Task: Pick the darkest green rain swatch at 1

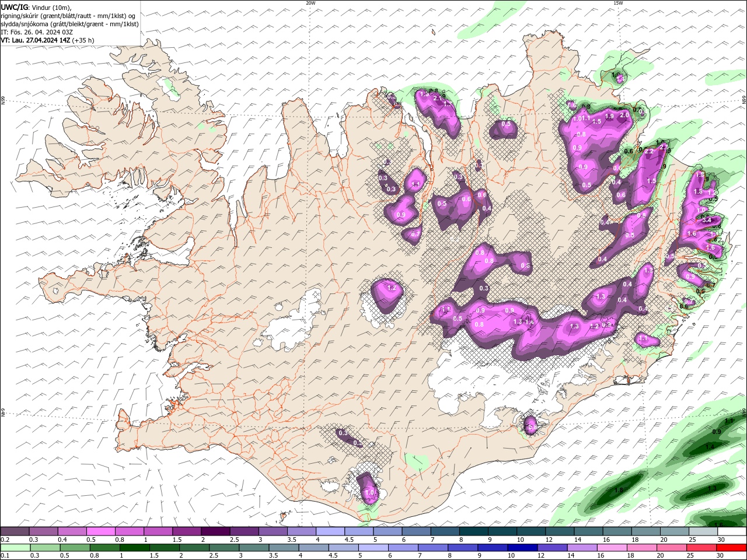Action: (134, 548)
